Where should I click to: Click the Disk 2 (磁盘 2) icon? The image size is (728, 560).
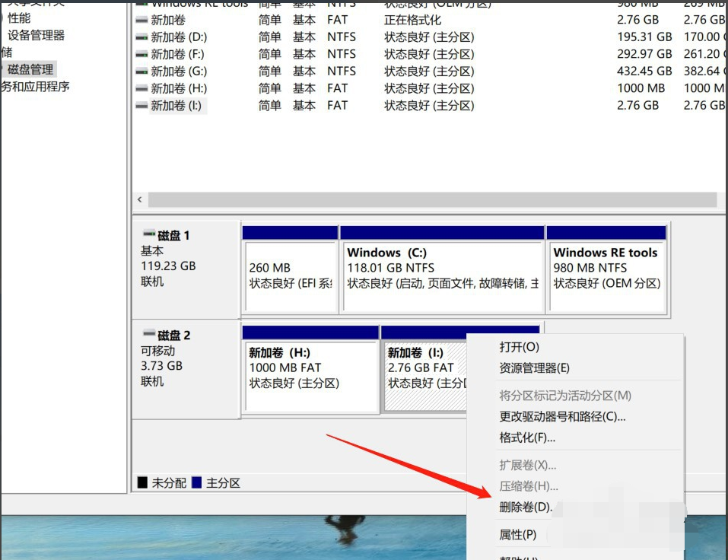pyautogui.click(x=148, y=335)
